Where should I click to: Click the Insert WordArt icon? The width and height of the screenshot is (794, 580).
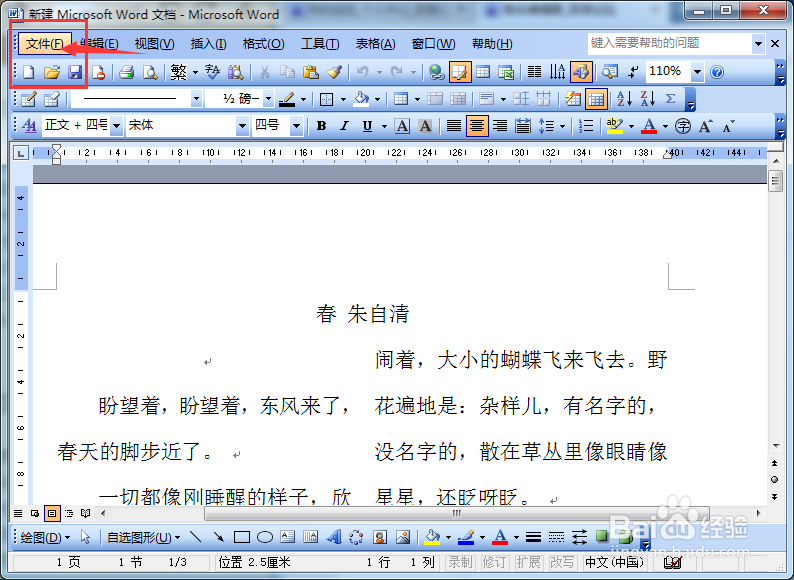[334, 537]
